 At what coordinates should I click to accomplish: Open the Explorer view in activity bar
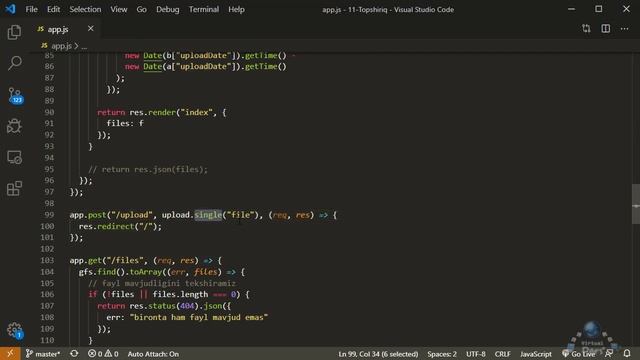tap(14, 32)
